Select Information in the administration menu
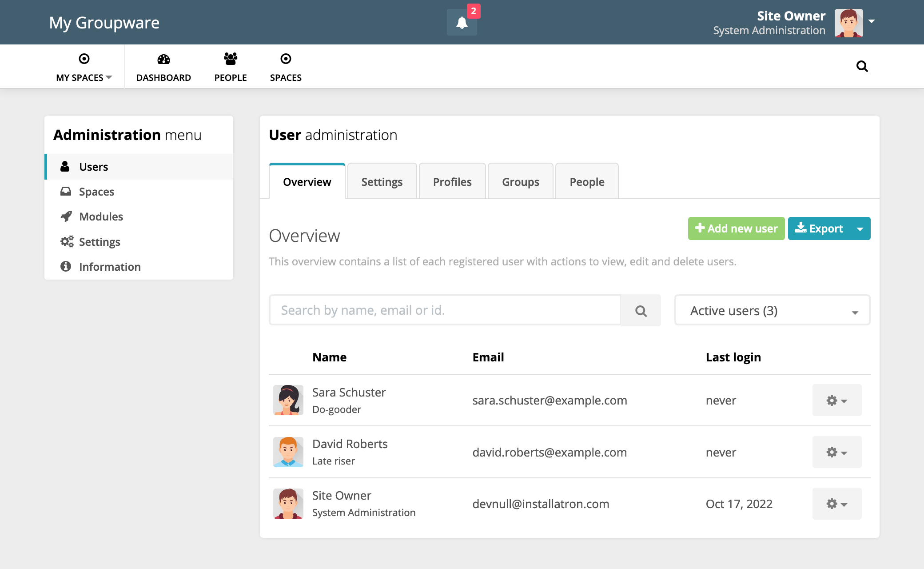The image size is (924, 569). [110, 267]
